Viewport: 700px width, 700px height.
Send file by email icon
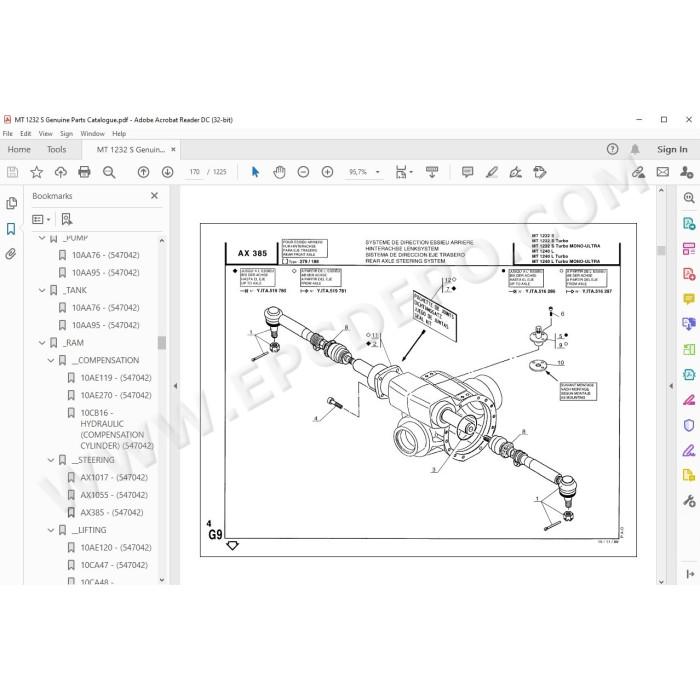pyautogui.click(x=662, y=172)
